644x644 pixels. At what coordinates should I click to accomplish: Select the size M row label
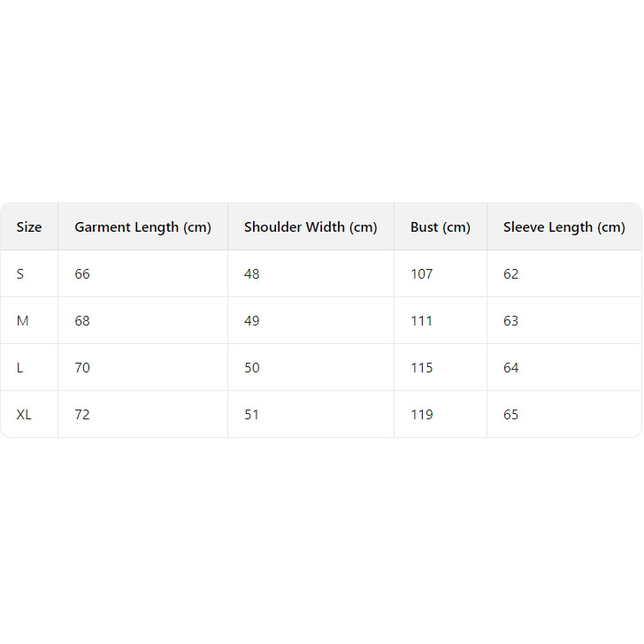23,321
